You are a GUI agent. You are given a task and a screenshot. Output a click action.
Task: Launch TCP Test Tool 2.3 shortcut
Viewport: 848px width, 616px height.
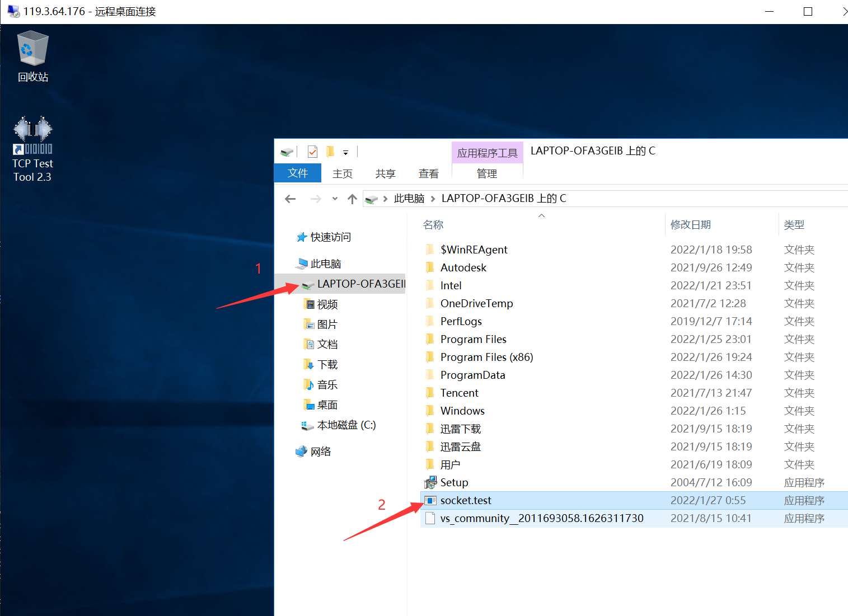[32, 149]
